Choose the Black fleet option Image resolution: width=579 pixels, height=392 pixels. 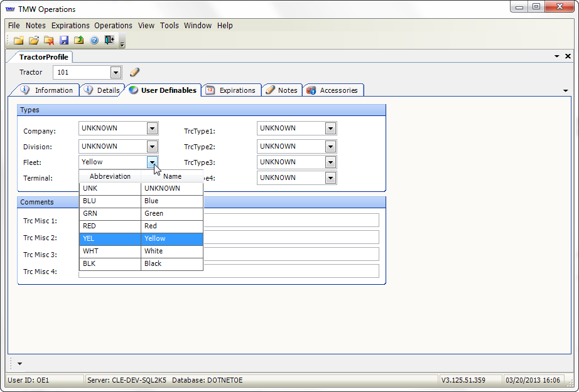pyautogui.click(x=141, y=264)
